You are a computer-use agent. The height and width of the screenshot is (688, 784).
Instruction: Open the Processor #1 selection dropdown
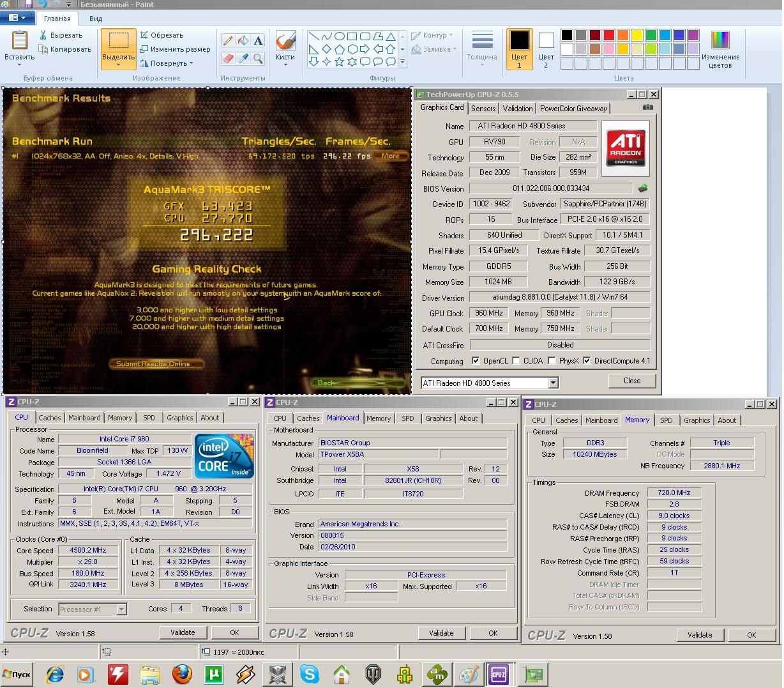pos(121,609)
